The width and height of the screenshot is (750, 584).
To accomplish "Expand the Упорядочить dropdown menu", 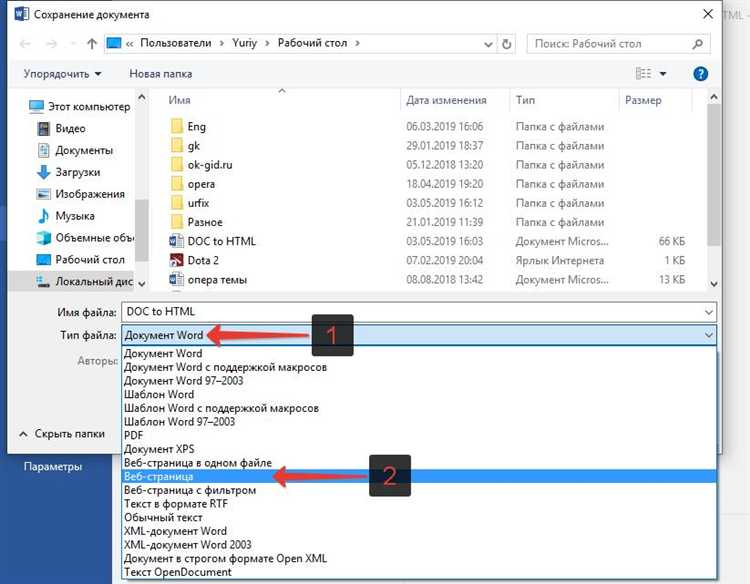I will point(62,74).
